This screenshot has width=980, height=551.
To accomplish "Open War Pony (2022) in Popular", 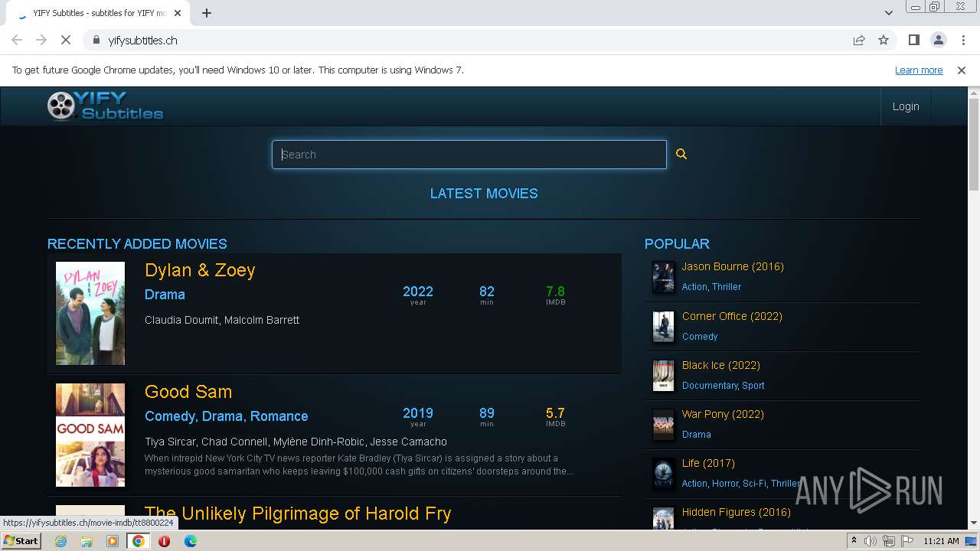I will pos(723,414).
